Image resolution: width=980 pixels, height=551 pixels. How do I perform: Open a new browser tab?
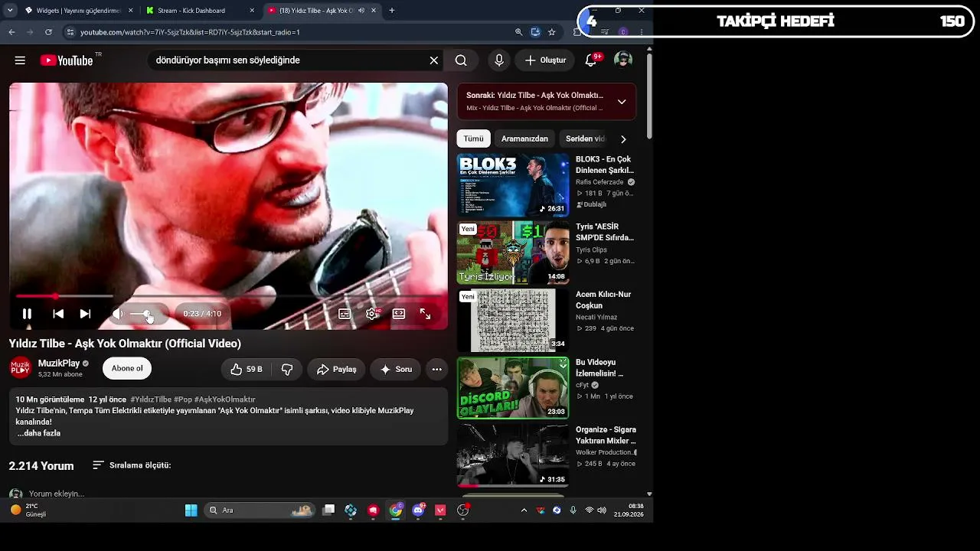392,11
